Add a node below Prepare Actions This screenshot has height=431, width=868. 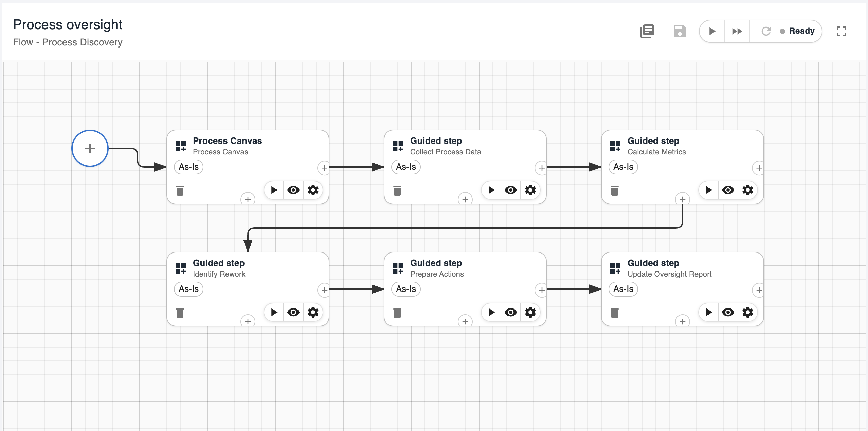pos(465,321)
